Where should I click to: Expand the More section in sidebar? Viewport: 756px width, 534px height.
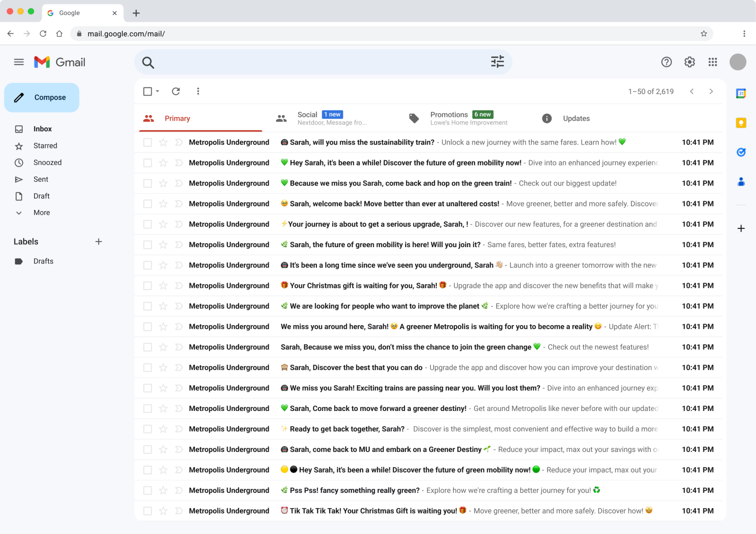(x=42, y=213)
